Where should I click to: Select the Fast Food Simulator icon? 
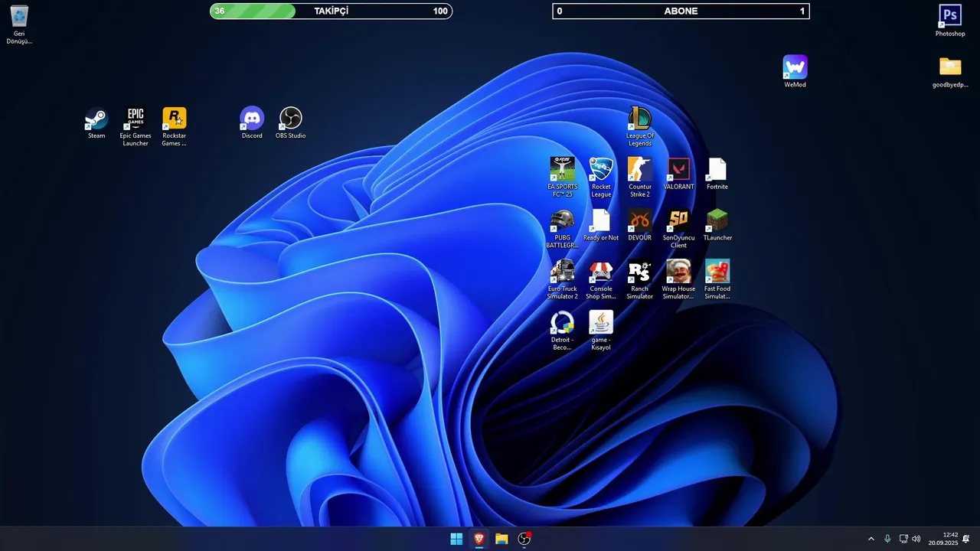[x=717, y=280]
